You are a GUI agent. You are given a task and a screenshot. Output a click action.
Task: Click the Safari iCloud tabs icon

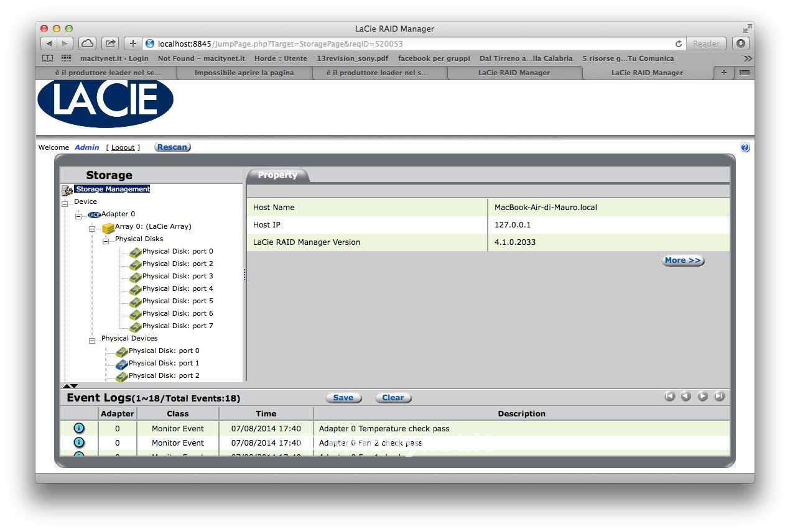point(87,44)
